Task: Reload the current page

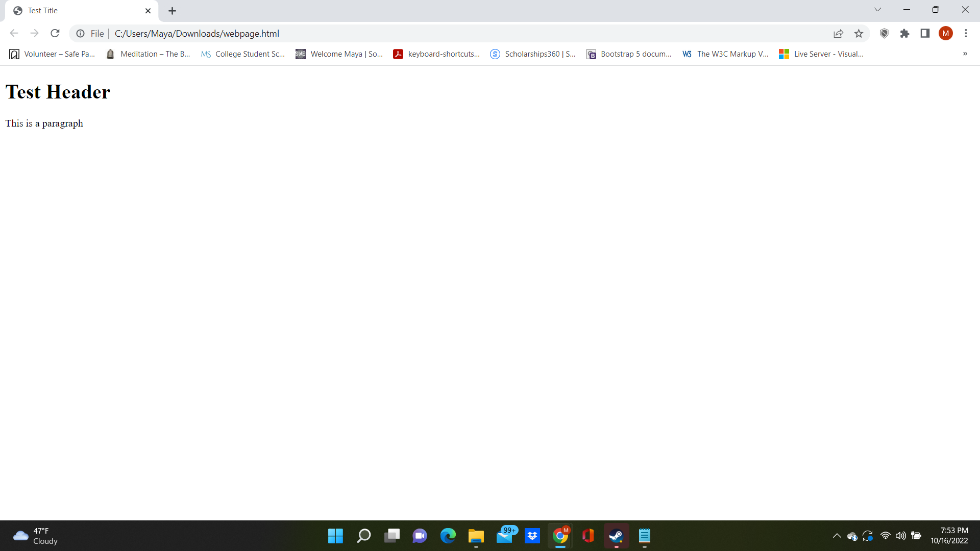Action: [55, 33]
